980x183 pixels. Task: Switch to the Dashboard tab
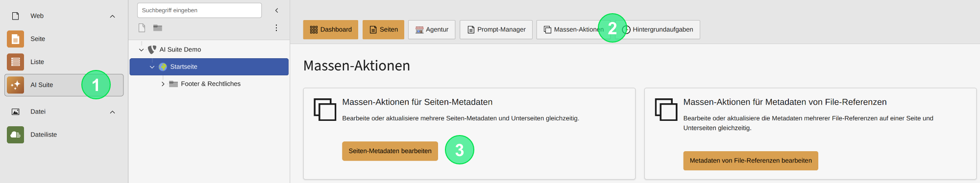coord(331,29)
